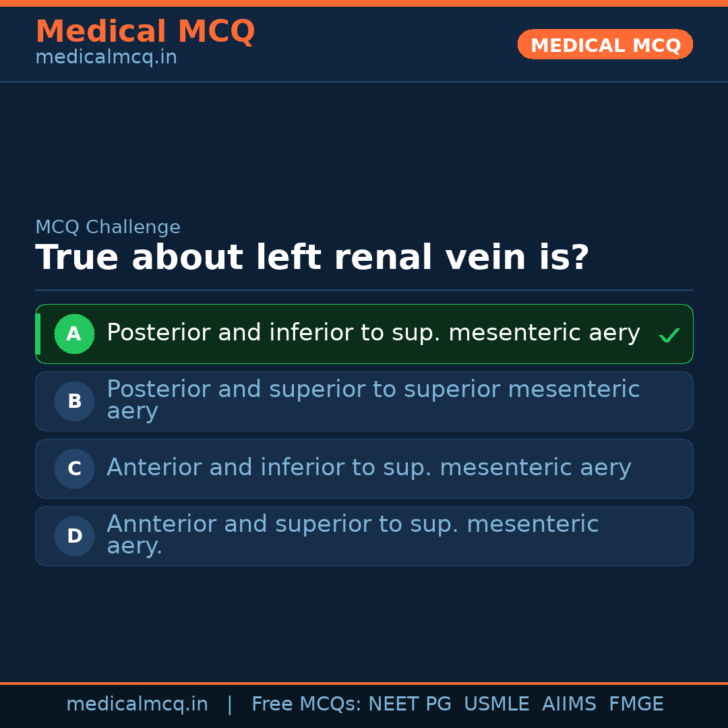Click the letter D circle icon
Image resolution: width=728 pixels, height=728 pixels.
[74, 536]
